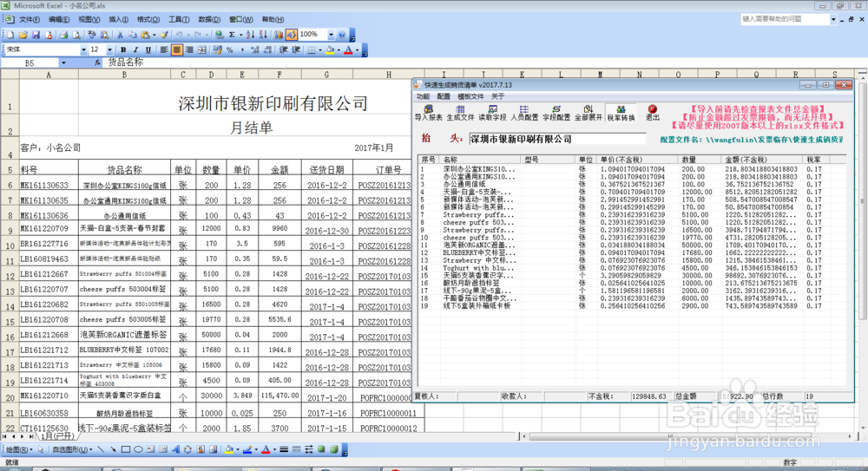
Task: Click the Increase Decimal icon
Action: coord(254,49)
